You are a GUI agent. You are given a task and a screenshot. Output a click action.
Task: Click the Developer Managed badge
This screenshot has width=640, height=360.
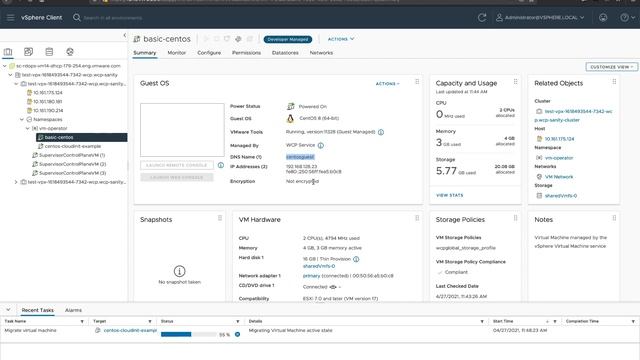point(288,39)
